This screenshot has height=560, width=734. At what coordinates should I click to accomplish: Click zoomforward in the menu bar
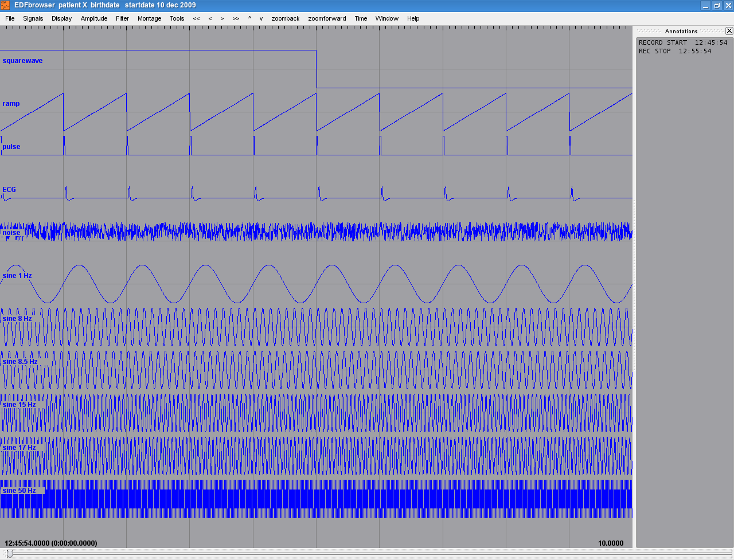pos(327,18)
